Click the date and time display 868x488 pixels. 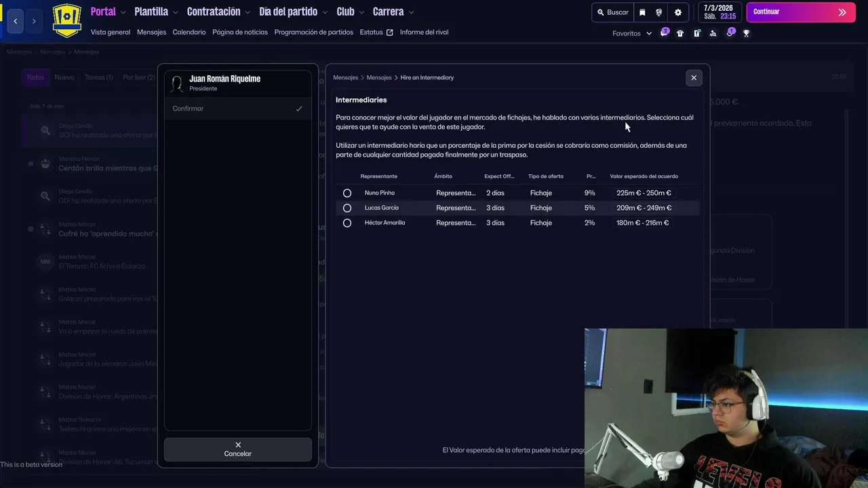(719, 12)
